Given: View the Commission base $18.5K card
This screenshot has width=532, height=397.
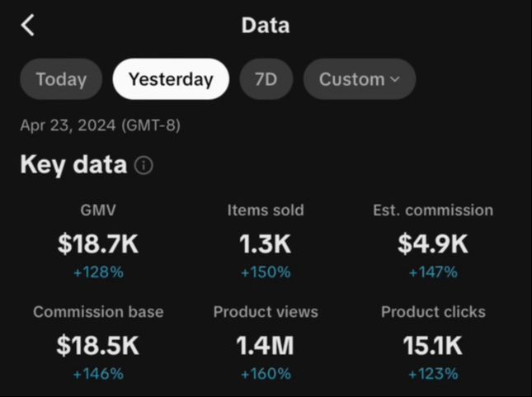Looking at the screenshot, I should [98, 345].
